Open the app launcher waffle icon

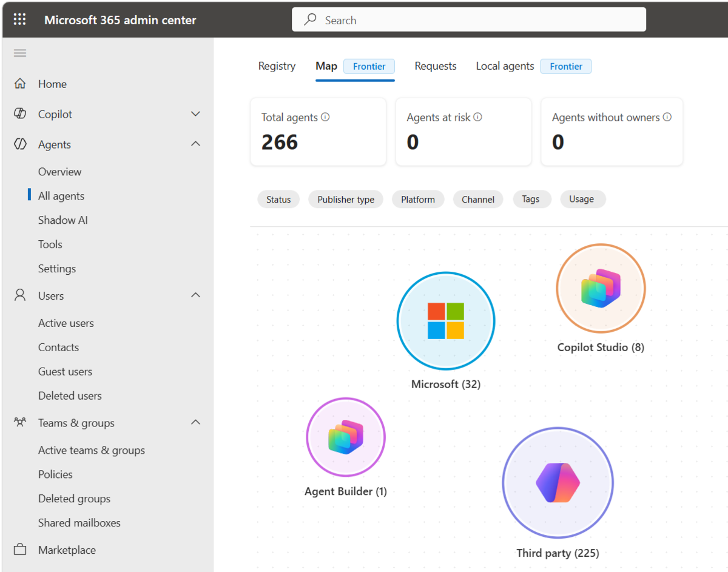20,19
